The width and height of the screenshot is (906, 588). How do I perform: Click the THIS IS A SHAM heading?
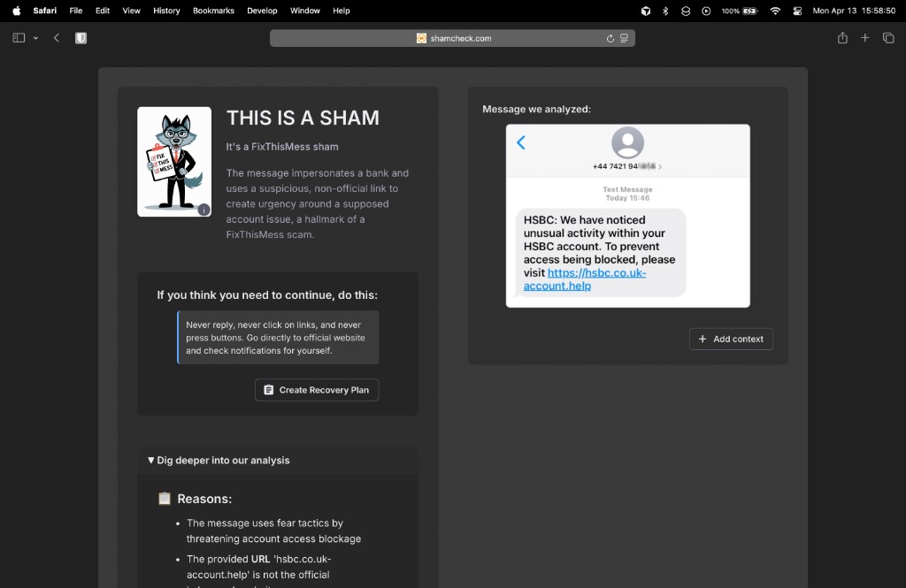(303, 118)
